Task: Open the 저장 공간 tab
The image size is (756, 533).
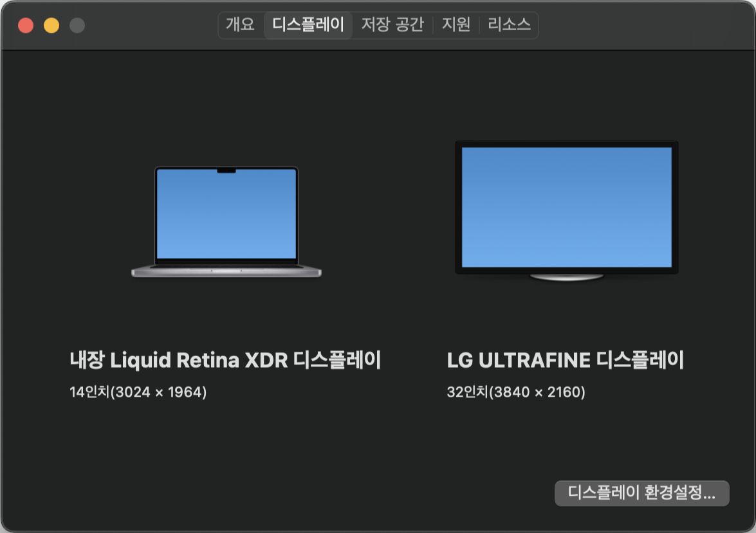Action: pyautogui.click(x=392, y=24)
